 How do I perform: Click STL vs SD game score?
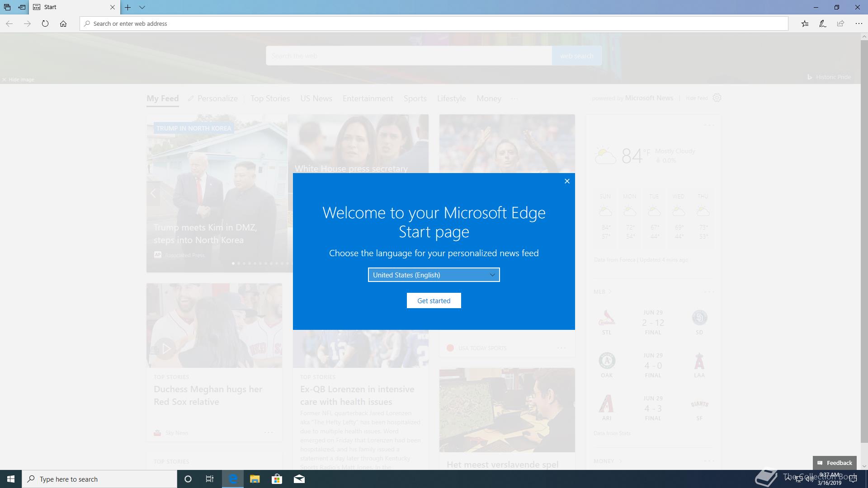point(653,323)
